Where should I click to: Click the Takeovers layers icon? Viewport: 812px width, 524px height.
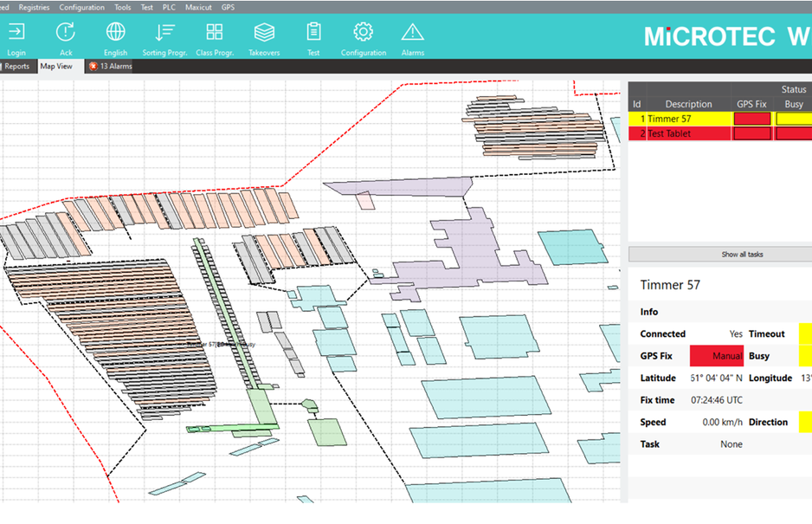(x=264, y=33)
